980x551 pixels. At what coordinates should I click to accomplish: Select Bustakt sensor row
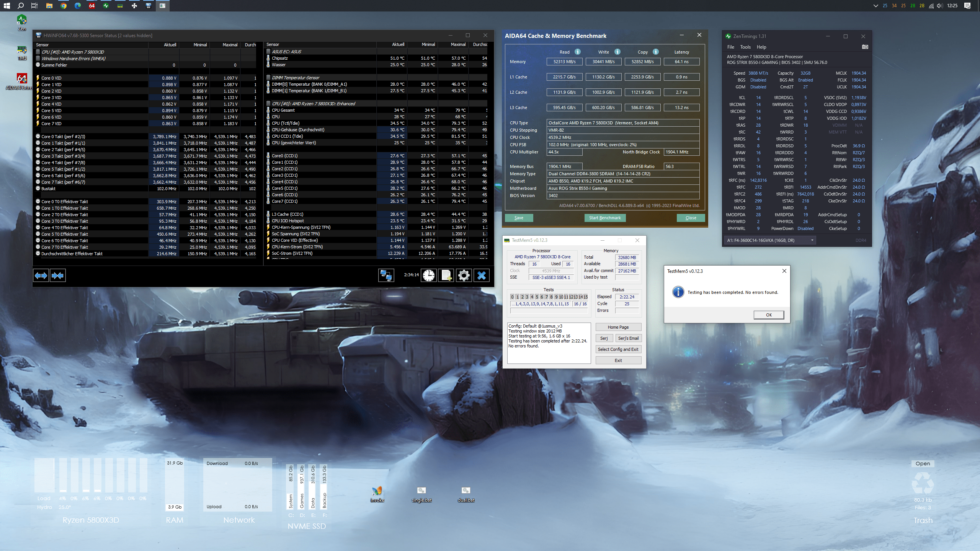coord(145,189)
